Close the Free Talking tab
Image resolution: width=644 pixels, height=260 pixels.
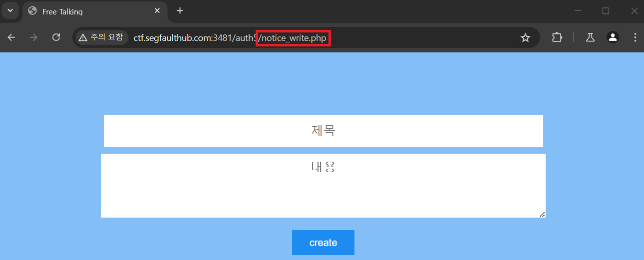click(157, 10)
